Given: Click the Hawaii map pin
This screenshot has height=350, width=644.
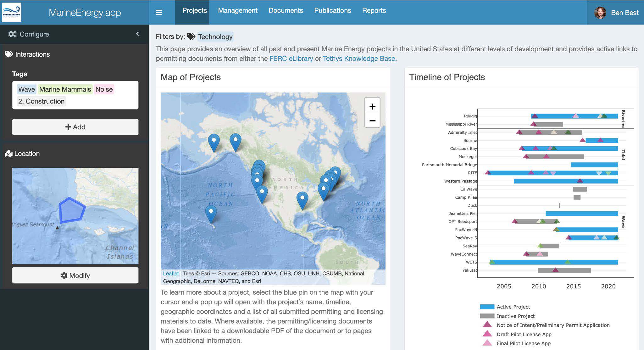Looking at the screenshot, I should [211, 214].
